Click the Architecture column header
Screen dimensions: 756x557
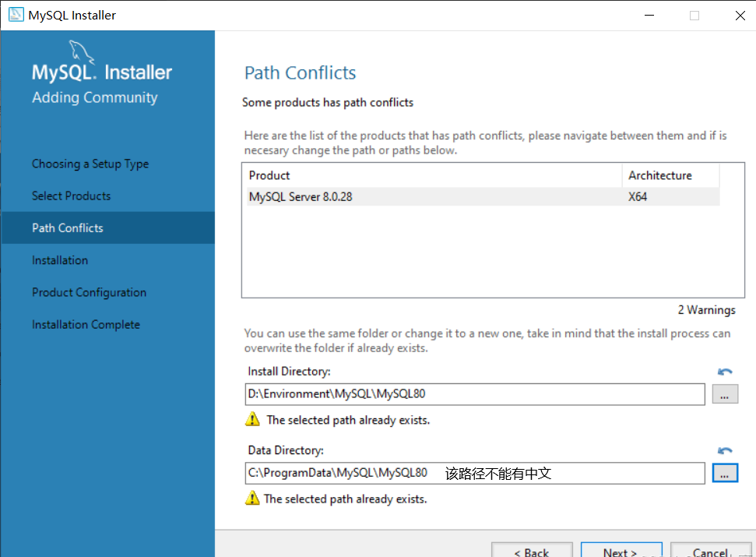(660, 175)
